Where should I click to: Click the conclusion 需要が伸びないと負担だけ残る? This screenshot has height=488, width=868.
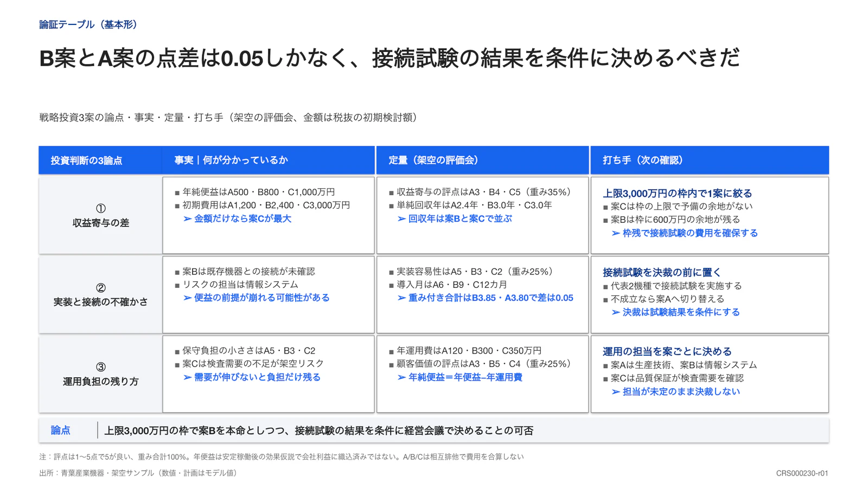click(252, 377)
